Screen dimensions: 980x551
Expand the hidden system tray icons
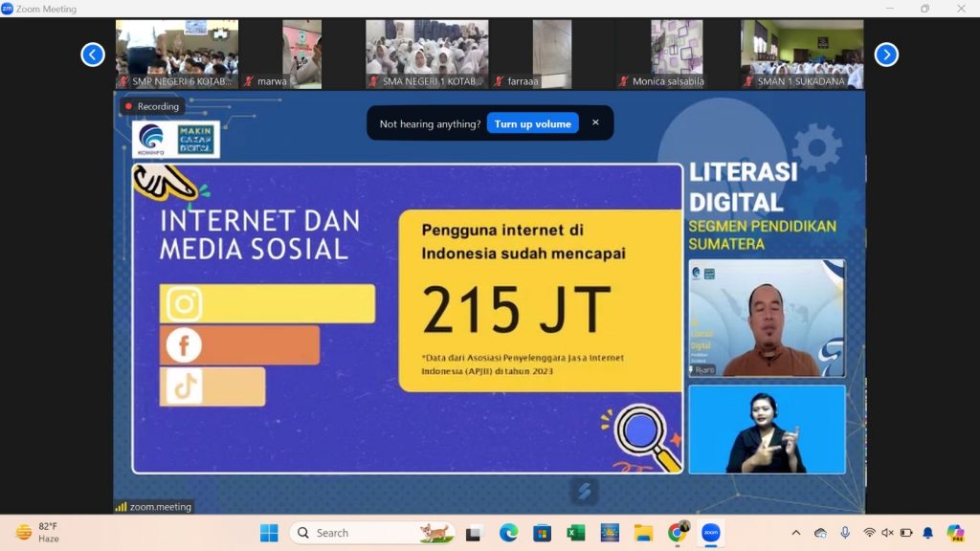point(795,533)
